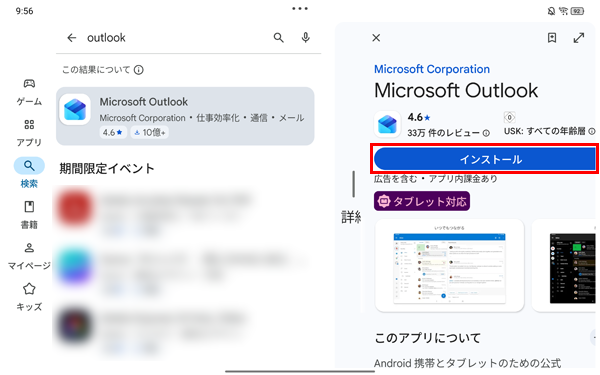Select the 検索 tab in sidebar
The height and width of the screenshot is (375, 600).
click(29, 173)
